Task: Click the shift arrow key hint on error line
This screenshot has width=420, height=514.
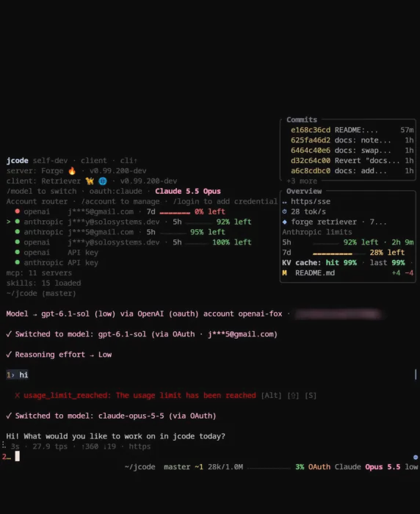Action: [293, 395]
